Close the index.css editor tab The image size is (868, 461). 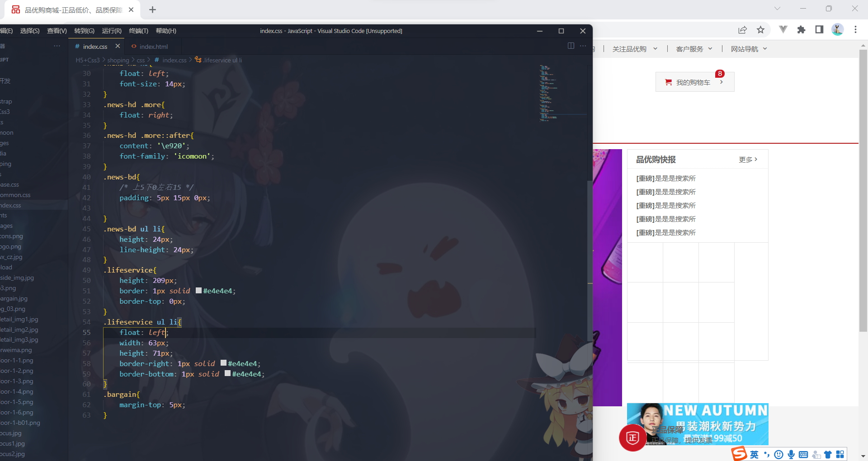point(118,46)
